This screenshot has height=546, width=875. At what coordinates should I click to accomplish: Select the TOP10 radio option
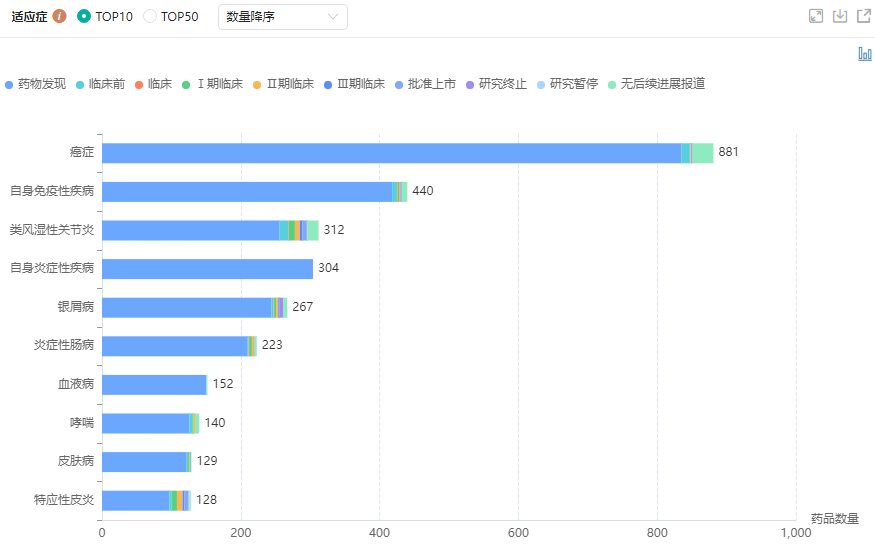84,17
